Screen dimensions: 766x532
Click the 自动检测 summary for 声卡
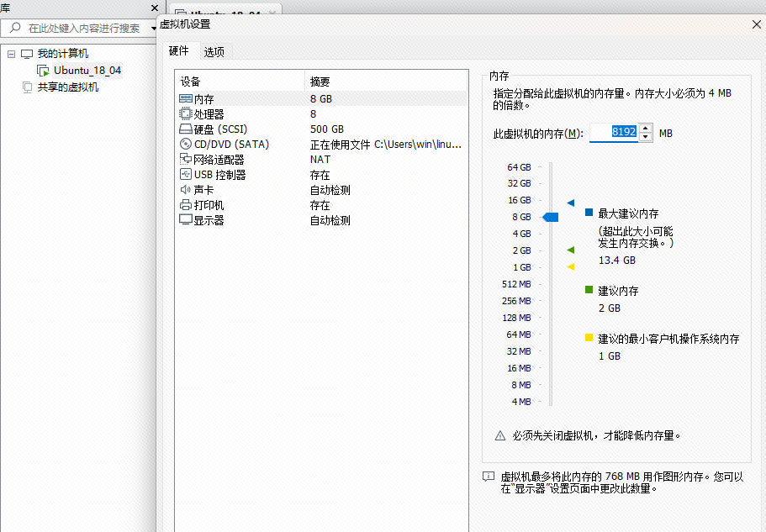tap(330, 190)
